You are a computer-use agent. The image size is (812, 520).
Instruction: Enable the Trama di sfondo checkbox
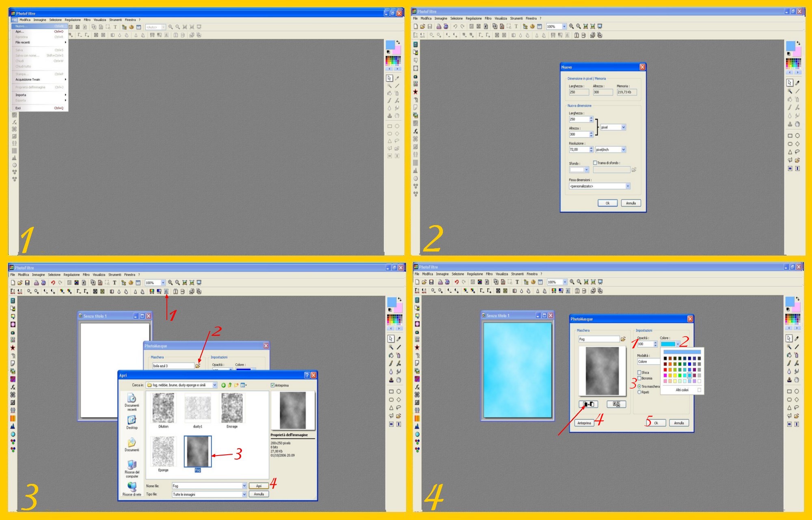pyautogui.click(x=595, y=163)
